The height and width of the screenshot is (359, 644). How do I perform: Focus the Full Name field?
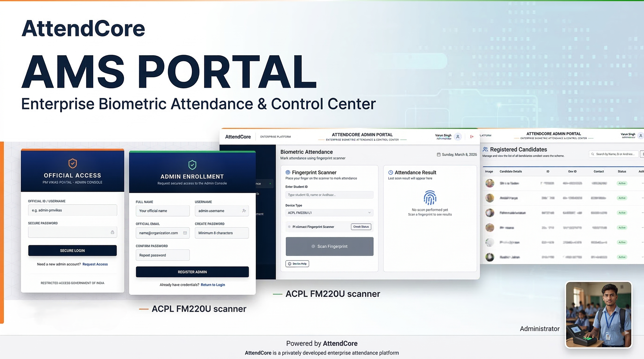click(162, 211)
